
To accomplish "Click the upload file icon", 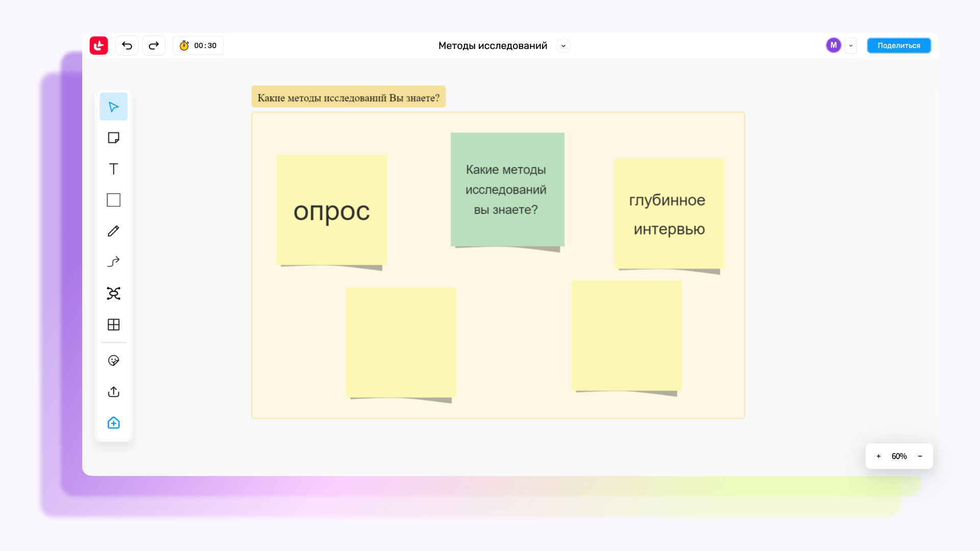I will click(113, 392).
